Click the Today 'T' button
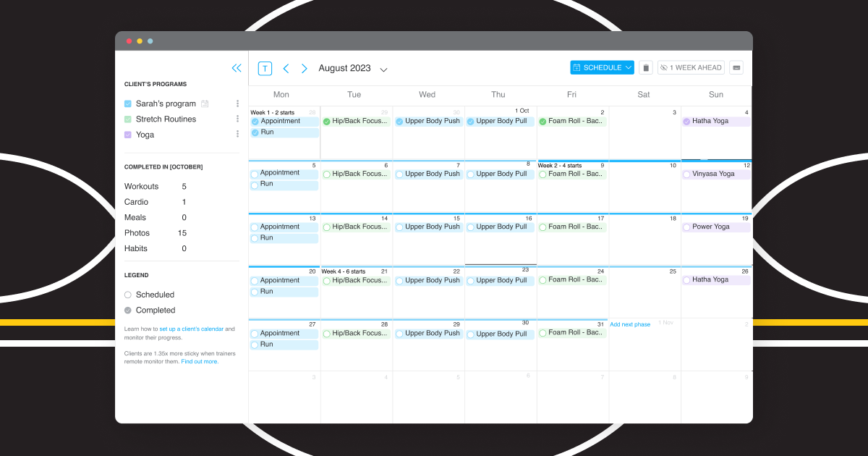This screenshot has height=456, width=868. 265,68
